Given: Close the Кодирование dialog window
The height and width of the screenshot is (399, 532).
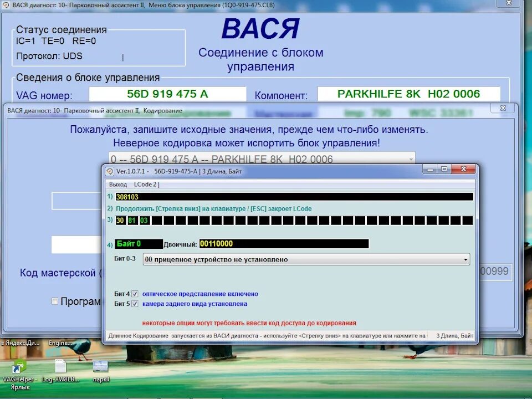Looking at the screenshot, I should click(x=503, y=108).
